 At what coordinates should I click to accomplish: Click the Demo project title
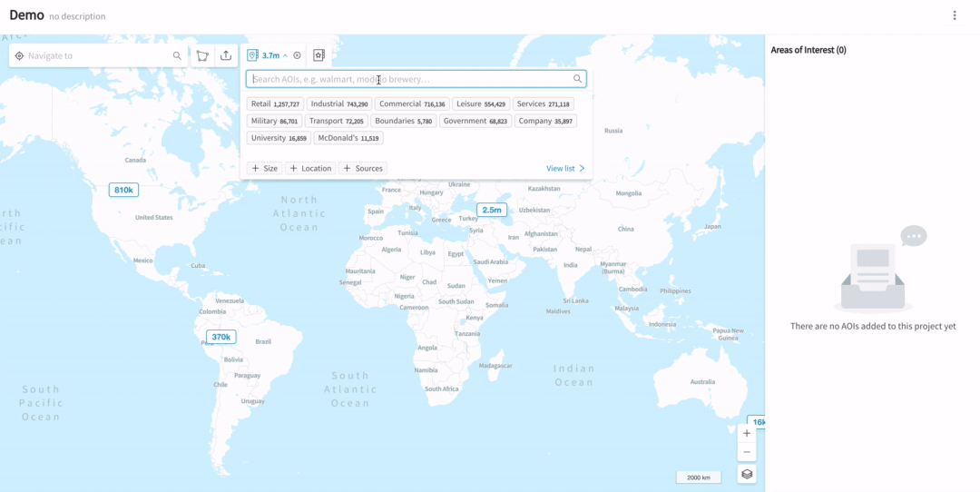26,15
